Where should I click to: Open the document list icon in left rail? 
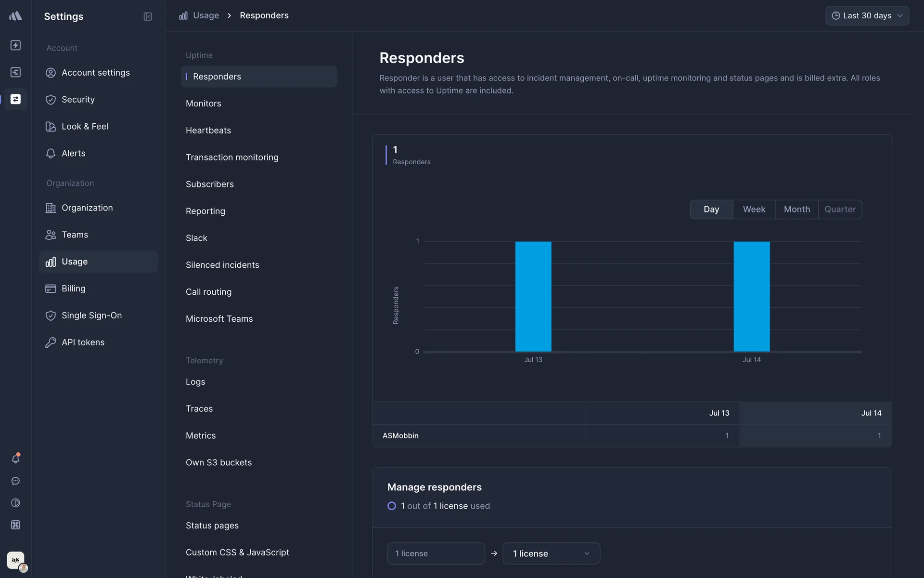coord(15,72)
